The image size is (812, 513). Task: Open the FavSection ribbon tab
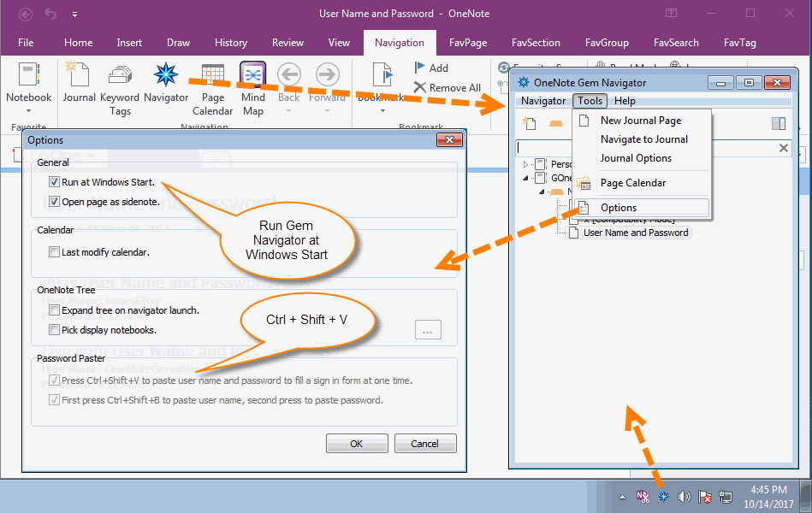tap(536, 43)
